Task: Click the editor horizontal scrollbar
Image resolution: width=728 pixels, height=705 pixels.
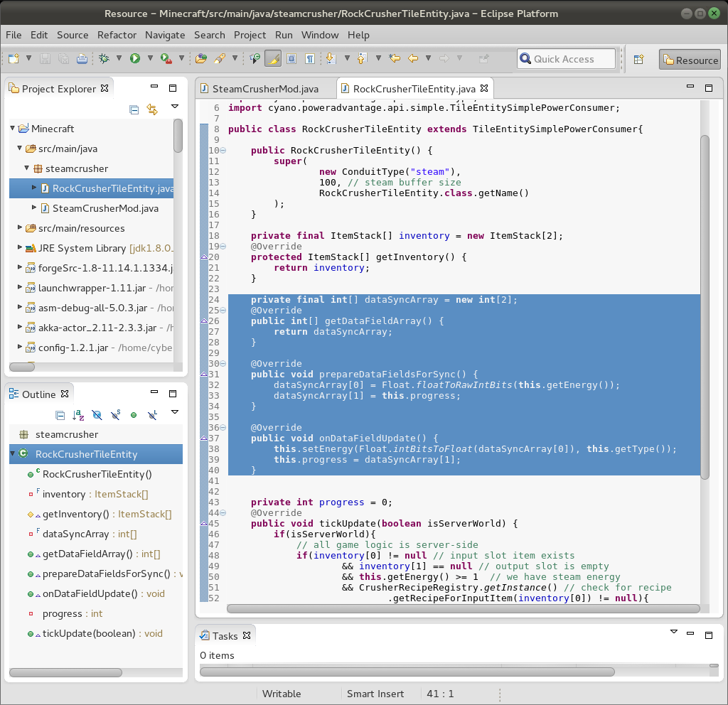Action: tap(463, 608)
